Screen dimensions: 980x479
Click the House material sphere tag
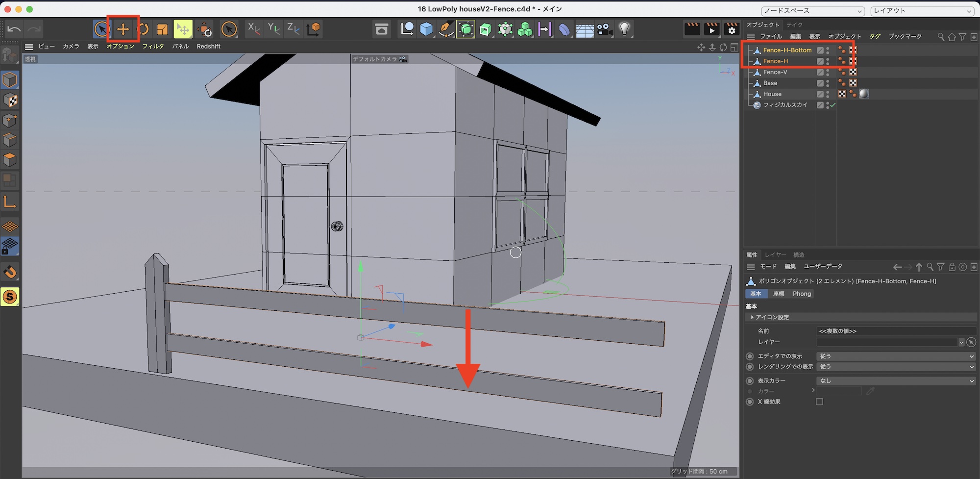864,94
